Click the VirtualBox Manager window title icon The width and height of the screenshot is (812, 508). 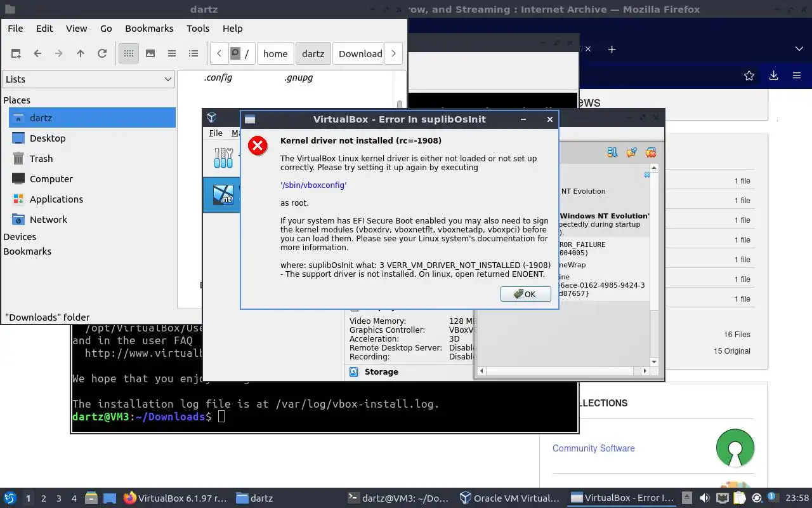(x=212, y=118)
